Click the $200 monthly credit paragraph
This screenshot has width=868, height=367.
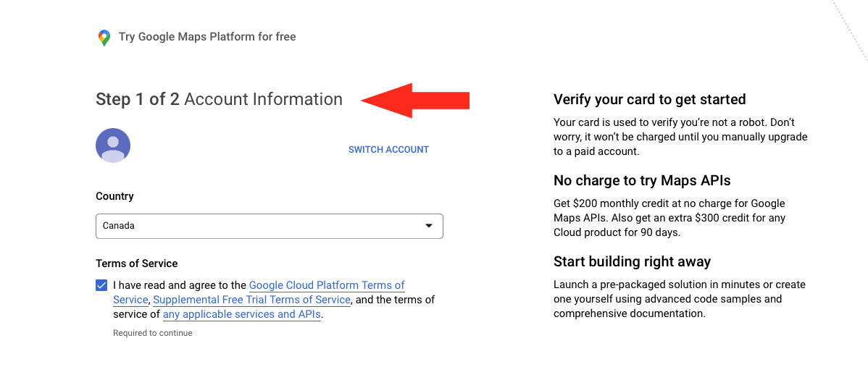[669, 218]
